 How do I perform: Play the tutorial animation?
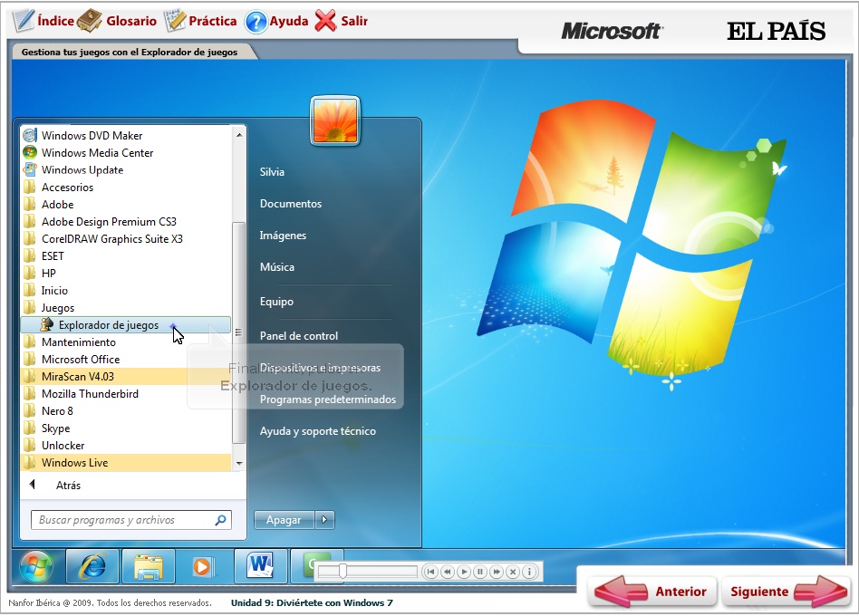click(464, 572)
